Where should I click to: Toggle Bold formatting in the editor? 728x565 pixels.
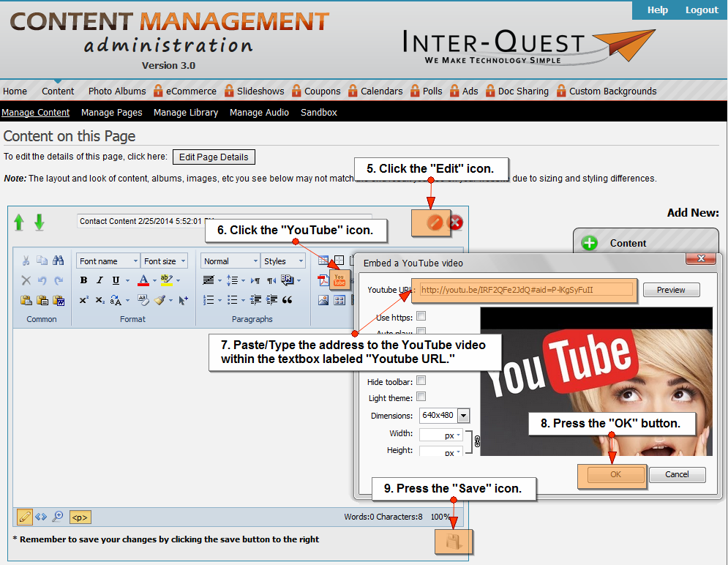(83, 280)
